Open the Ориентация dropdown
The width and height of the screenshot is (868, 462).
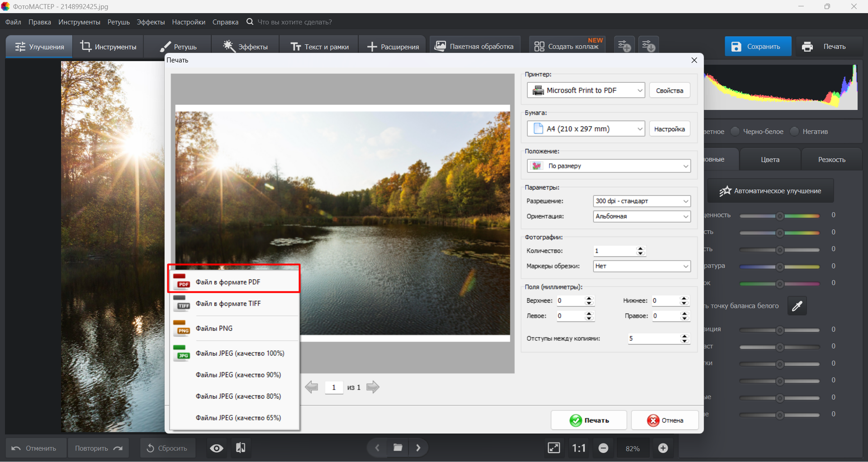(x=641, y=216)
